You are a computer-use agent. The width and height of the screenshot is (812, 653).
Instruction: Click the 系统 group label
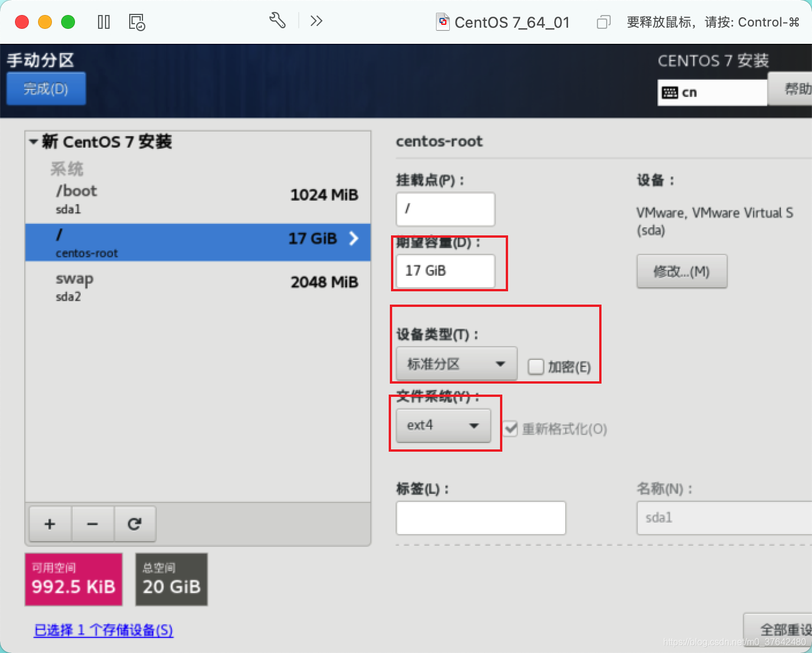pyautogui.click(x=67, y=168)
